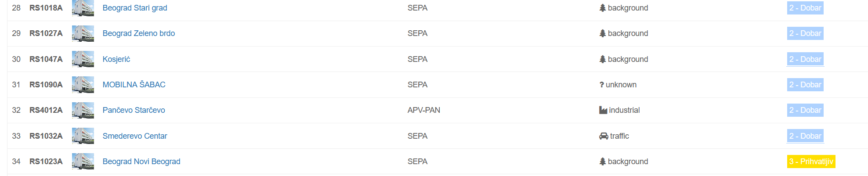Click the yellow 3 - Prihvatljiv quality badge
Image resolution: width=868 pixels, height=176 pixels.
pyautogui.click(x=810, y=162)
